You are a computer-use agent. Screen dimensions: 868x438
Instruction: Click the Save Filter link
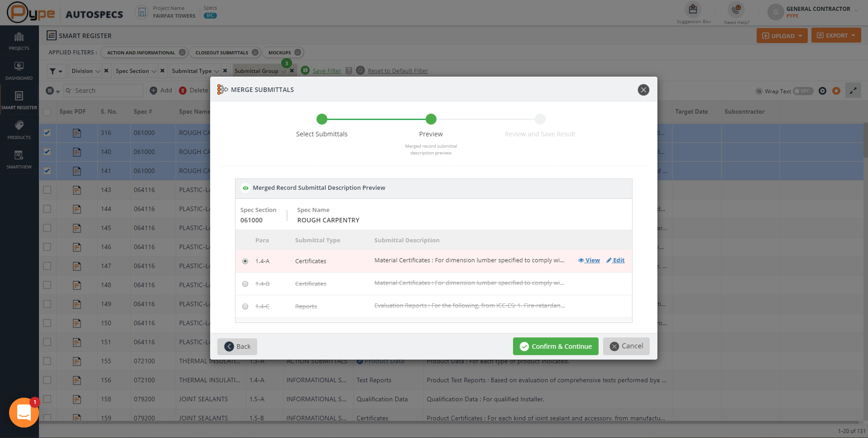point(327,71)
